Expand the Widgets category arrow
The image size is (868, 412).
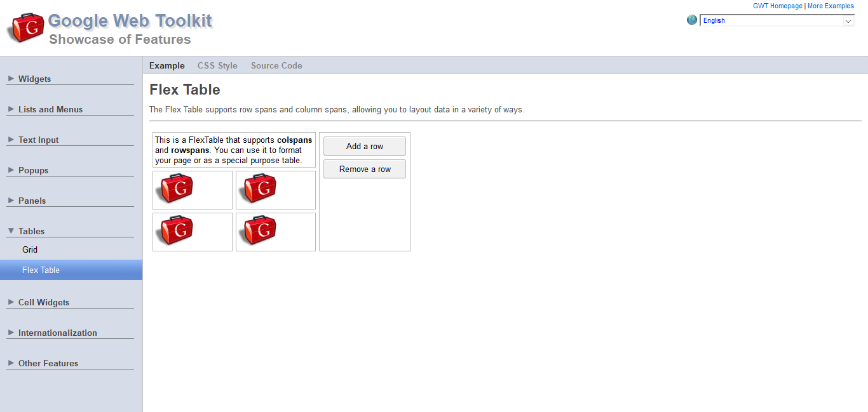click(11, 79)
